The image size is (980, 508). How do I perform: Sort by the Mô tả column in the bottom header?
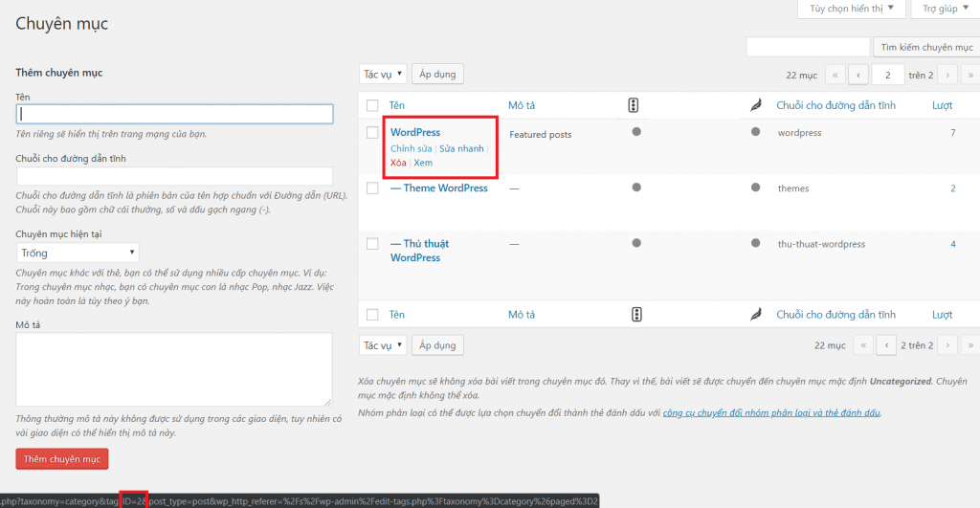(522, 315)
